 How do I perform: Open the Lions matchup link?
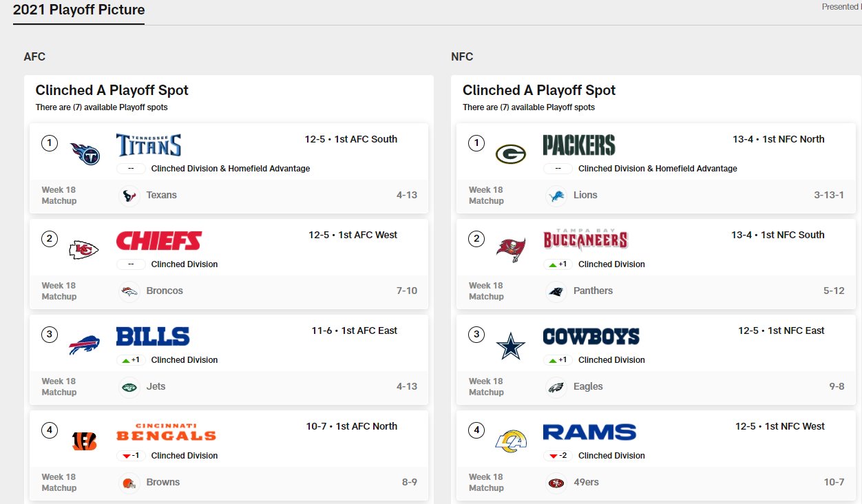585,196
